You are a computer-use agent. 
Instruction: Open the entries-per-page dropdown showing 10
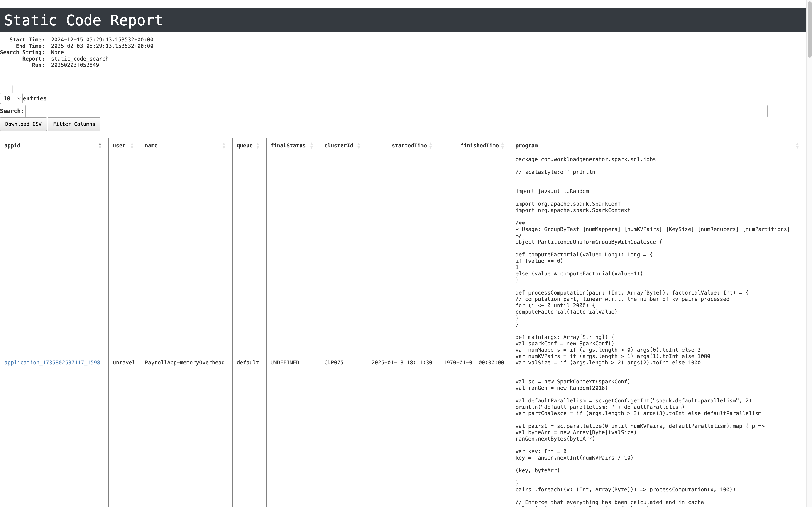point(11,98)
